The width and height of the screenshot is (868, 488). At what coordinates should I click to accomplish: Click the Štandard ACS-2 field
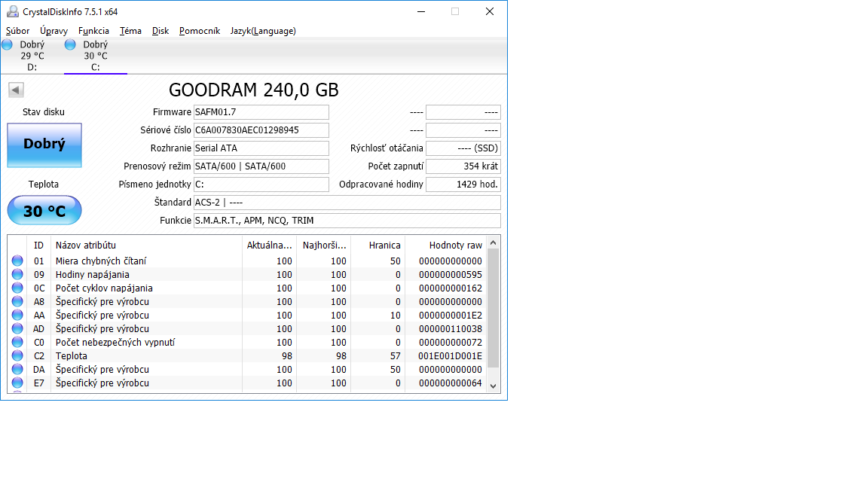coord(347,203)
